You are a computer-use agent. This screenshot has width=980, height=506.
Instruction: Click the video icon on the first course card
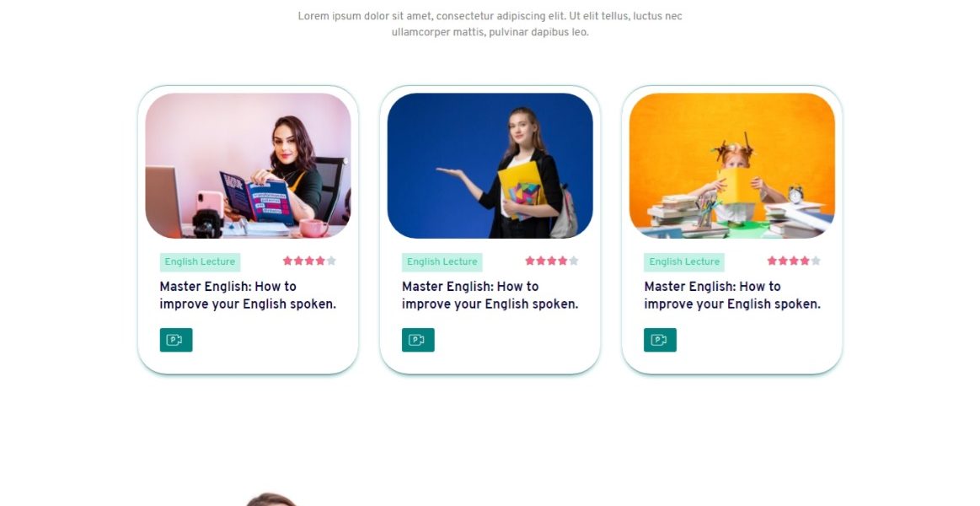click(175, 340)
